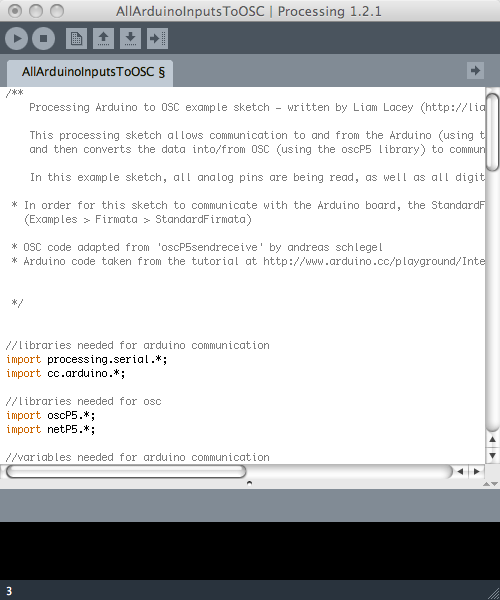
Task: Export sketch as applet
Action: coord(157,38)
